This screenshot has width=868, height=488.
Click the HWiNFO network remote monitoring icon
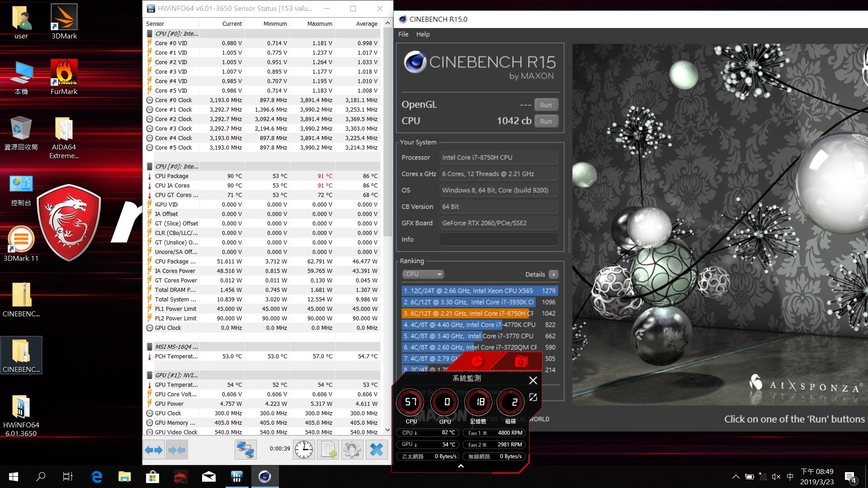pos(245,450)
